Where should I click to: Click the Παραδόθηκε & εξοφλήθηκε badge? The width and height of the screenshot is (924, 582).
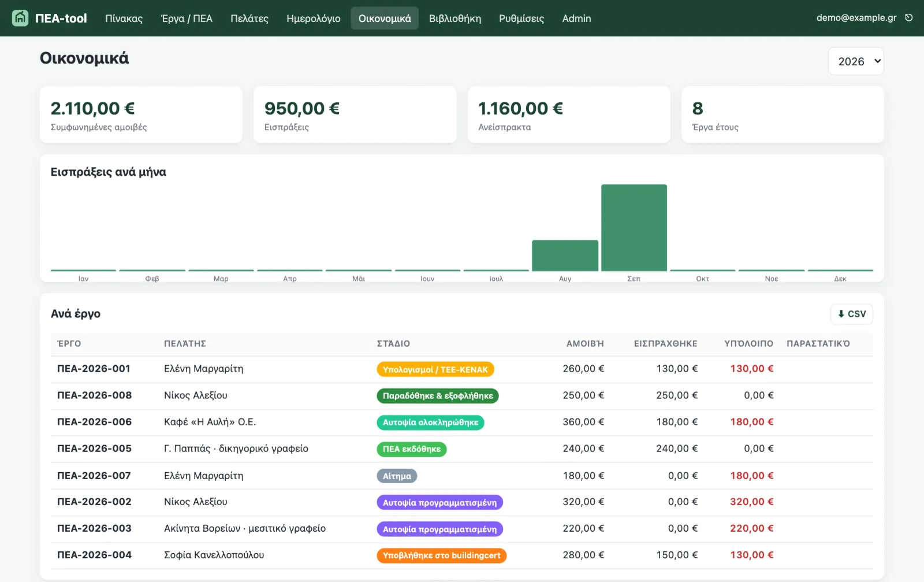pos(438,396)
